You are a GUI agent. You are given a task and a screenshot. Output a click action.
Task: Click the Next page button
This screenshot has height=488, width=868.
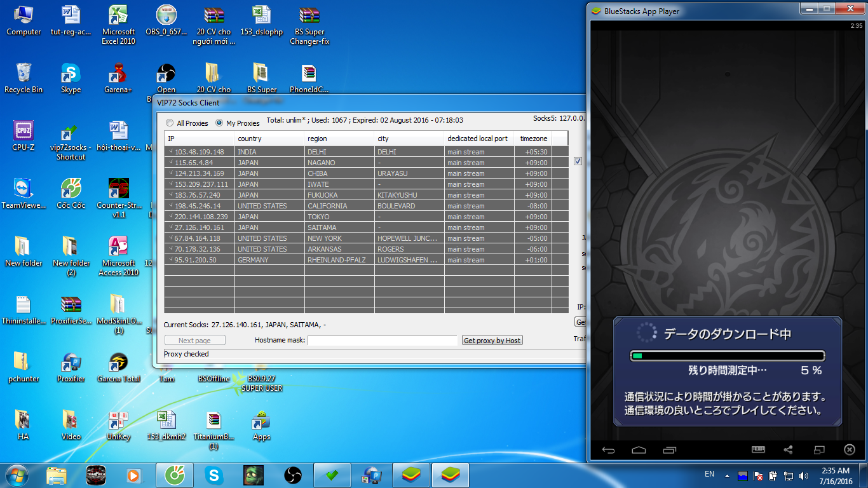tap(194, 341)
